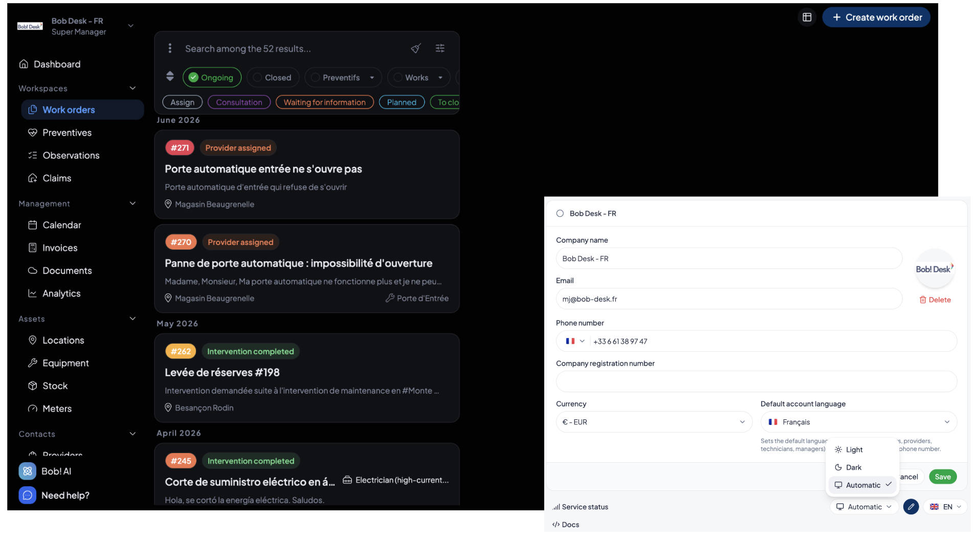Screen dimensions: 980x540
Task: Click the sort order arrows icon
Action: (x=170, y=76)
